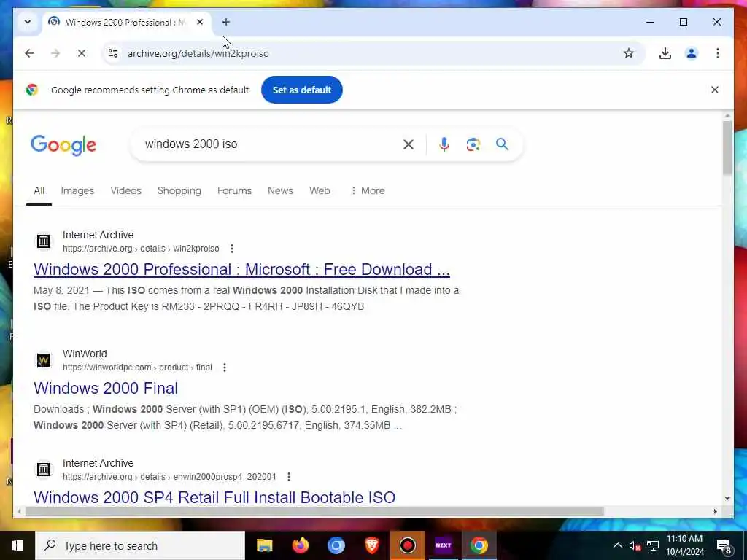Open the Chrome three-dot menu

tap(718, 53)
